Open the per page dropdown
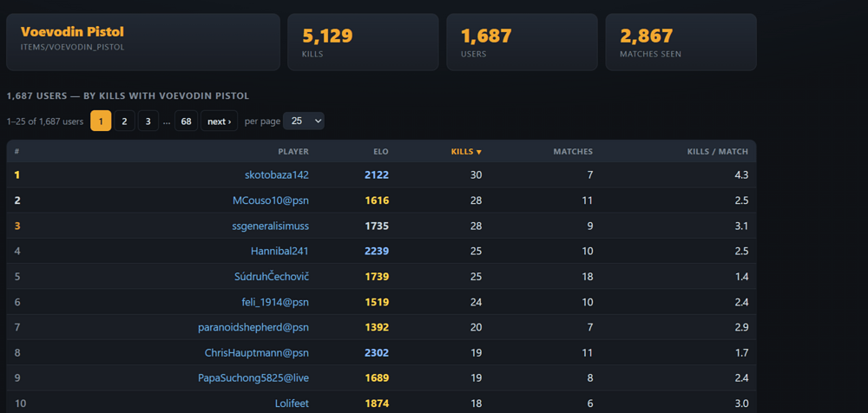The image size is (868, 413). [x=303, y=121]
